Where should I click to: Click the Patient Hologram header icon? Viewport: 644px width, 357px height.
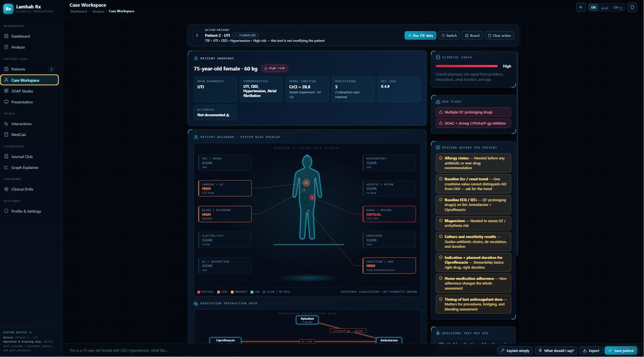[196, 137]
